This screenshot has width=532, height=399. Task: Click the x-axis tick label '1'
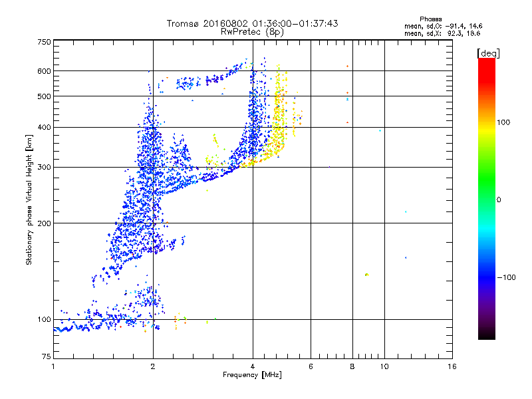[53, 366]
